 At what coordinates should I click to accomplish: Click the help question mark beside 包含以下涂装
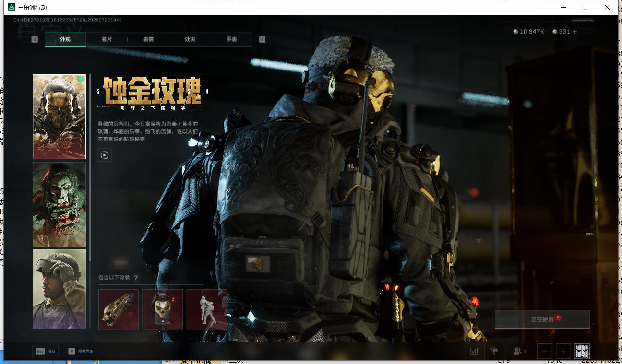136,278
